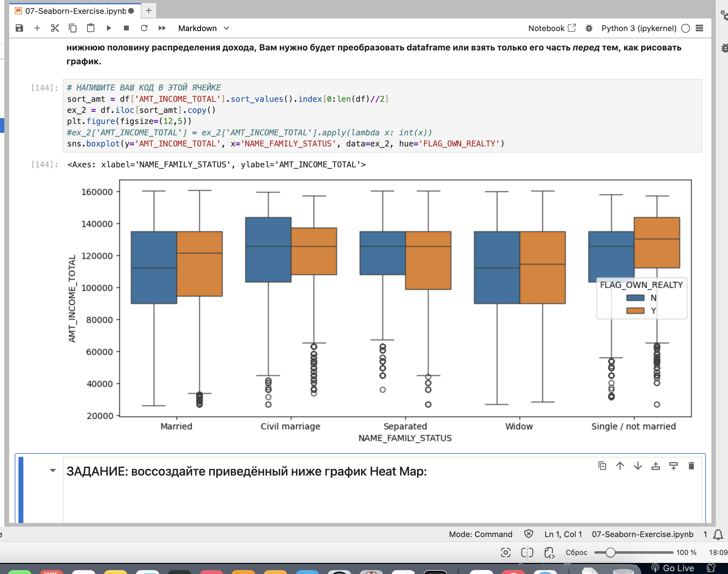Open property inspector gears in right sidebar
The height and width of the screenshot is (574, 728).
724,15
